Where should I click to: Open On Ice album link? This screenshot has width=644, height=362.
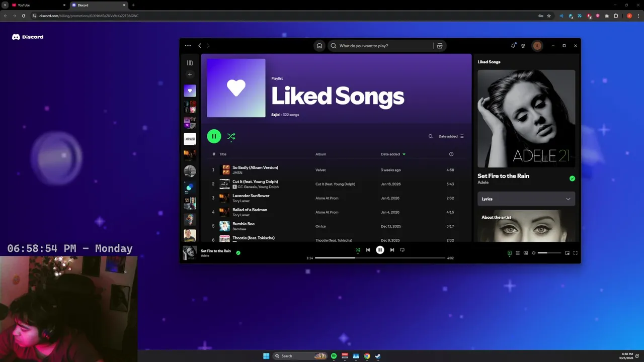320,226
